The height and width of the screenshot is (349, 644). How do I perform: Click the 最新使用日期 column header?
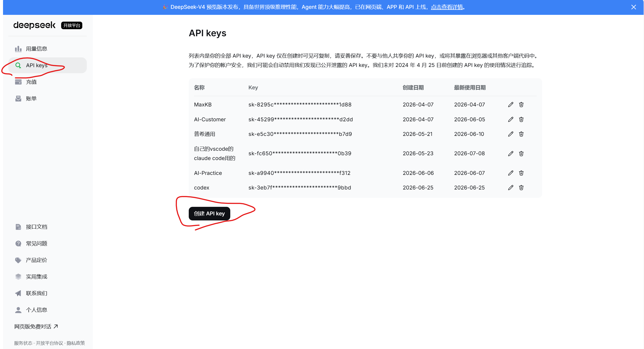[470, 88]
